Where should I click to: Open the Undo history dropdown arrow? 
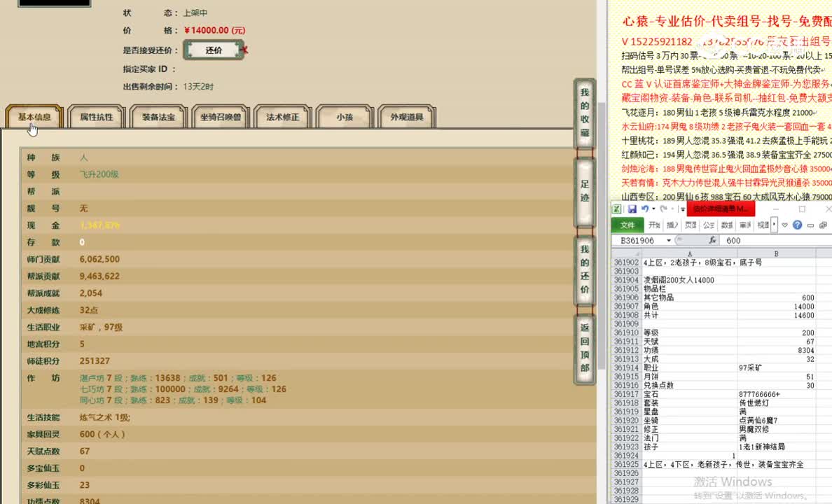click(653, 209)
